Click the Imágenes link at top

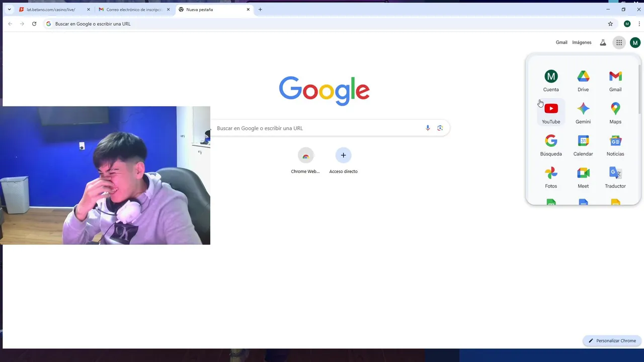tap(582, 43)
